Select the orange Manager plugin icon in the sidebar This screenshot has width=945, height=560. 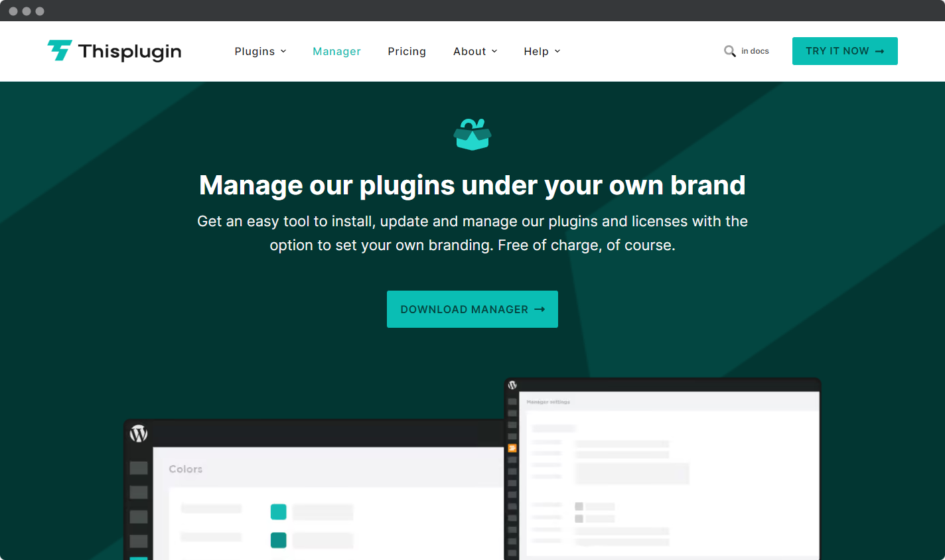click(x=512, y=448)
